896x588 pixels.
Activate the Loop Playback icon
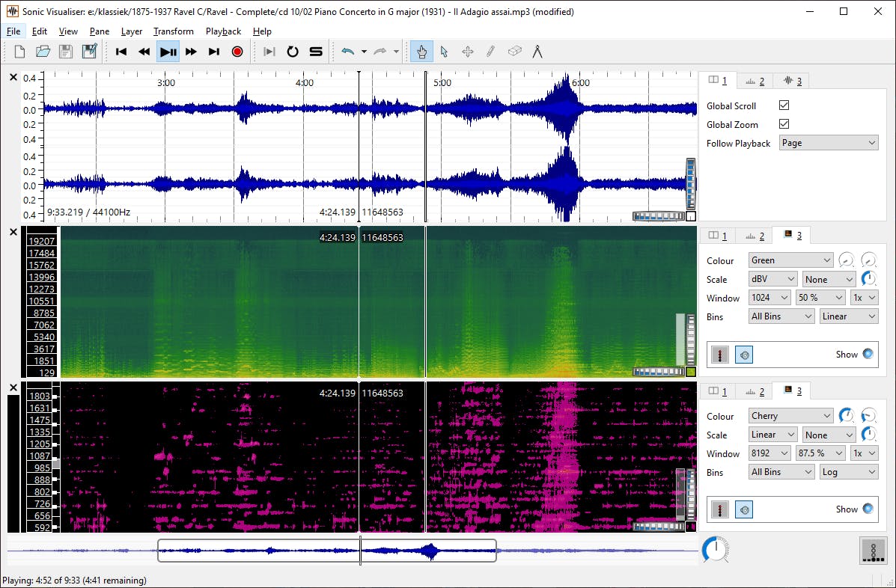pyautogui.click(x=292, y=52)
